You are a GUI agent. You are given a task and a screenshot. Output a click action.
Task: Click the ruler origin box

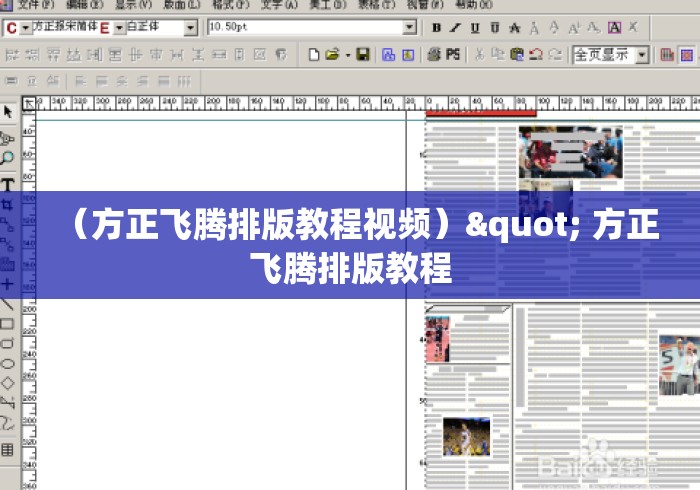(x=29, y=104)
